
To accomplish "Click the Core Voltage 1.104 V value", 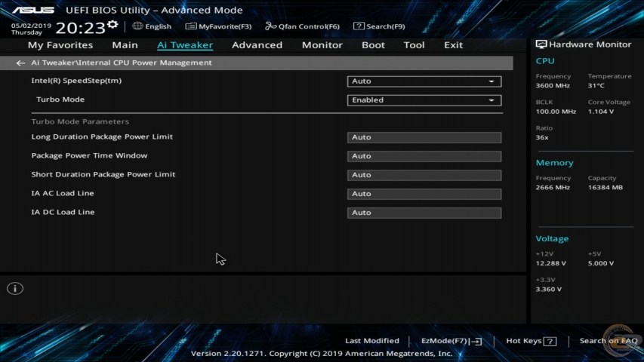I will [600, 112].
